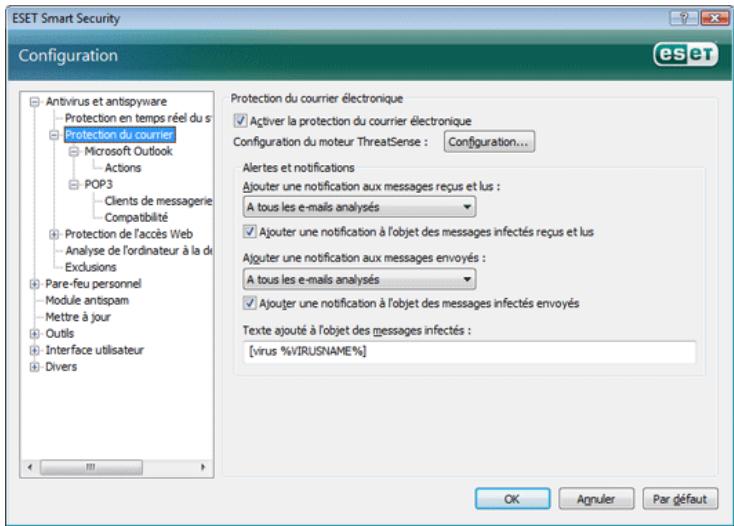
Task: Click the tree scrollbar left arrow
Action: (x=30, y=467)
